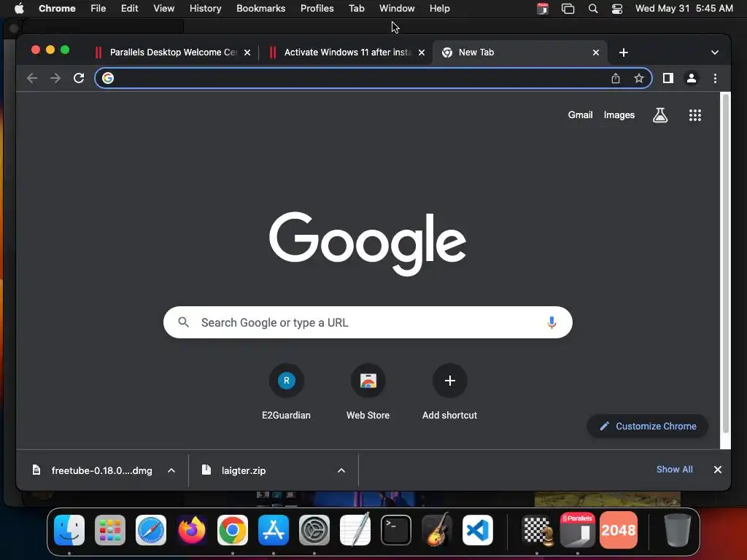Open Spotlight search in menu bar
The width and height of the screenshot is (747, 560).
click(592, 9)
